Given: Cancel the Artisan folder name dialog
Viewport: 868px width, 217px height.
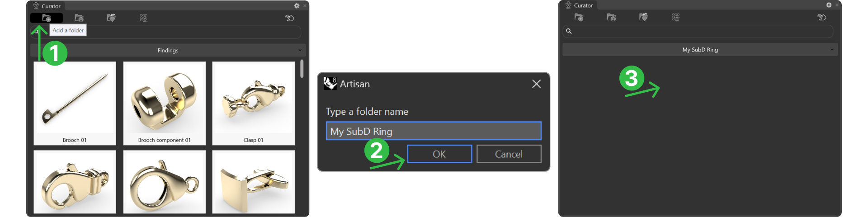Looking at the screenshot, I should (x=509, y=154).
